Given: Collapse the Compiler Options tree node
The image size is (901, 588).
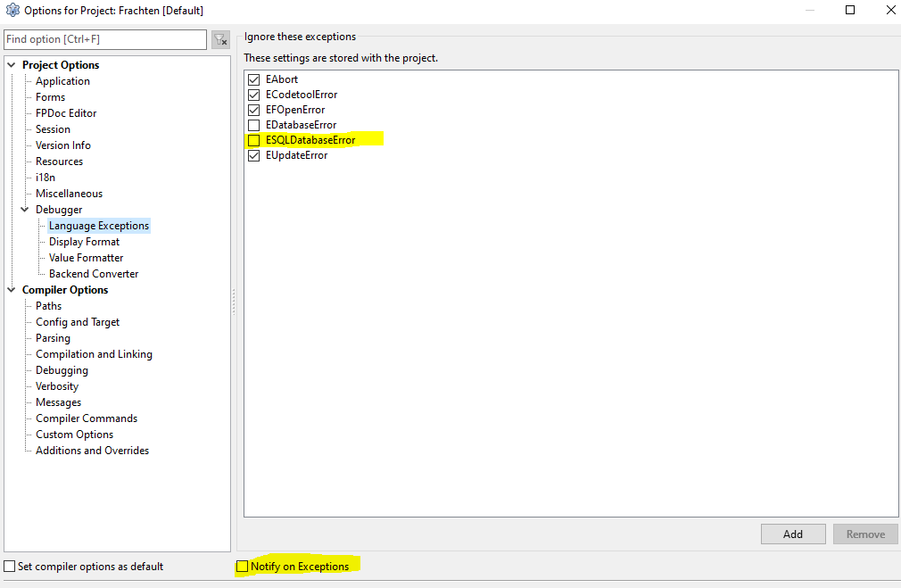Looking at the screenshot, I should click(x=12, y=290).
